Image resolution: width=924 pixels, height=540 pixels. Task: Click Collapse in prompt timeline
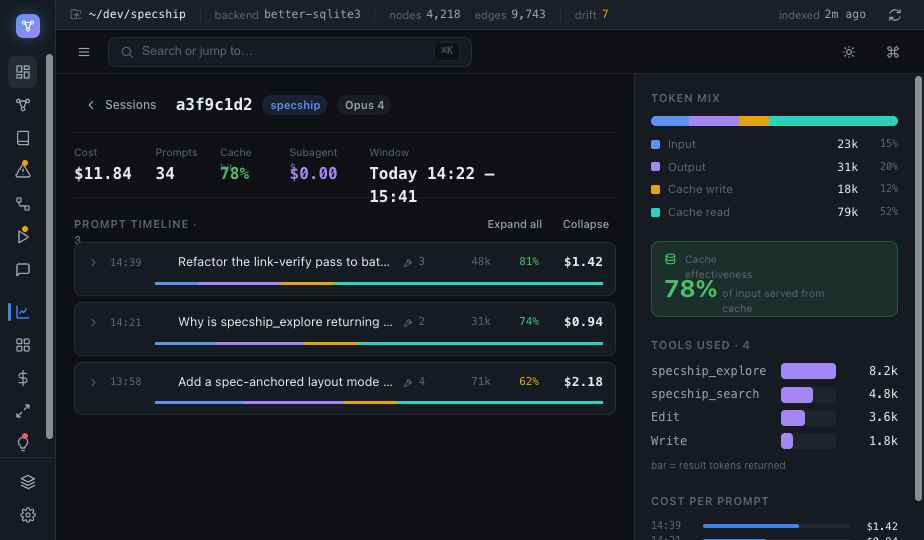tap(585, 224)
